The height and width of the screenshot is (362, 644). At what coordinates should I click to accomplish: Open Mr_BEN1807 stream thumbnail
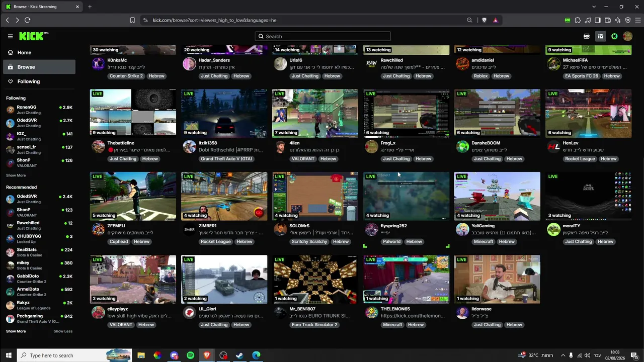point(315,279)
